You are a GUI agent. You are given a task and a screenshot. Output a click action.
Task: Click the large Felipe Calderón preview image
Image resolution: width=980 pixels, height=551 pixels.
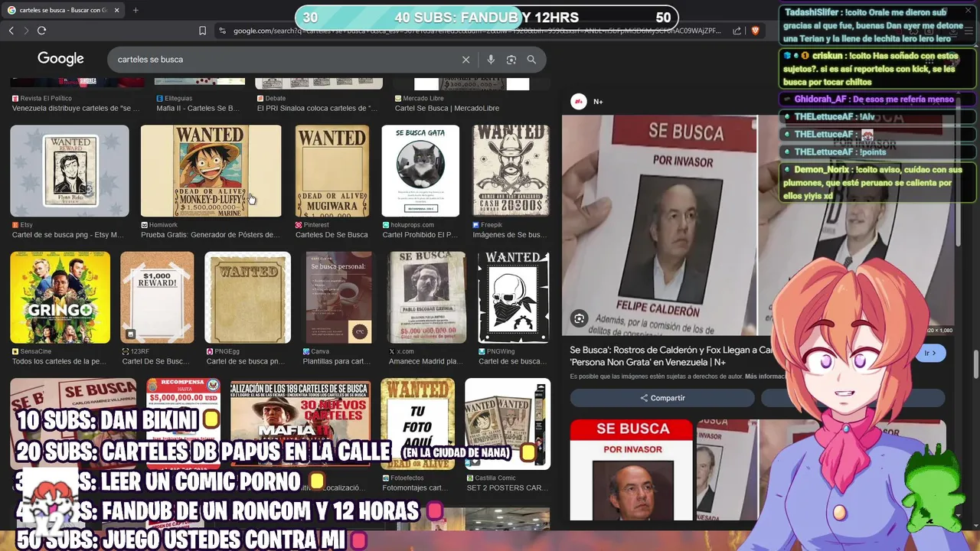658,226
